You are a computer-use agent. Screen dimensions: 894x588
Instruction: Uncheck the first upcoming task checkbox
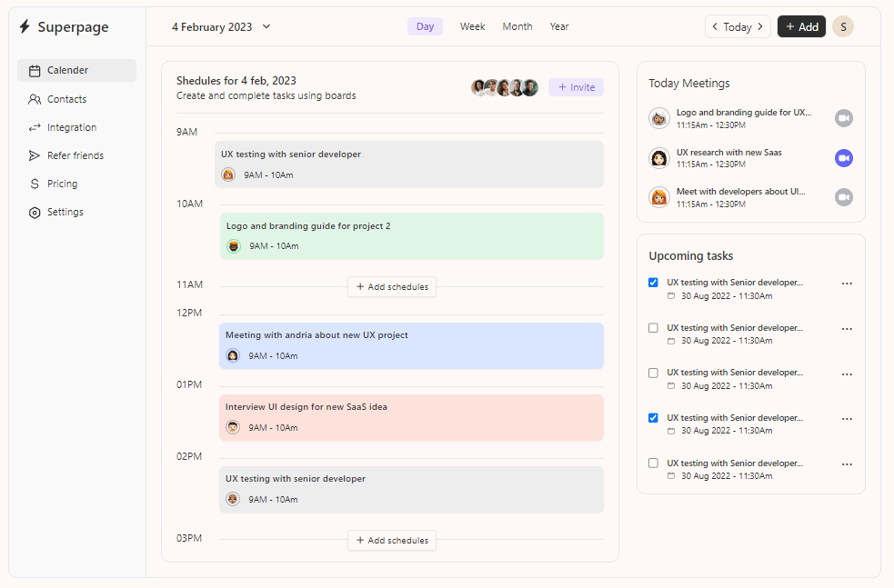(x=653, y=283)
